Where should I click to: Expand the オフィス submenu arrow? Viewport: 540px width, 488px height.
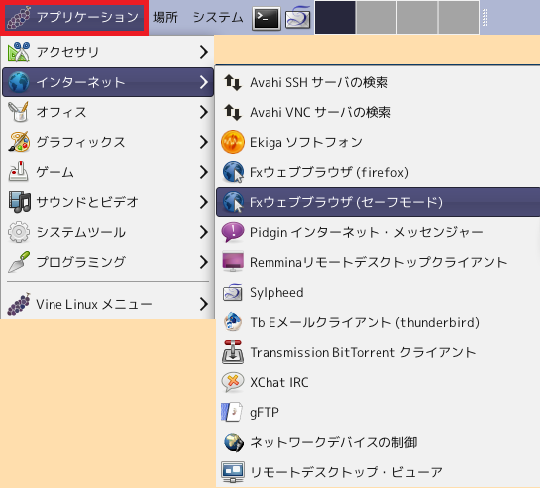tap(204, 112)
